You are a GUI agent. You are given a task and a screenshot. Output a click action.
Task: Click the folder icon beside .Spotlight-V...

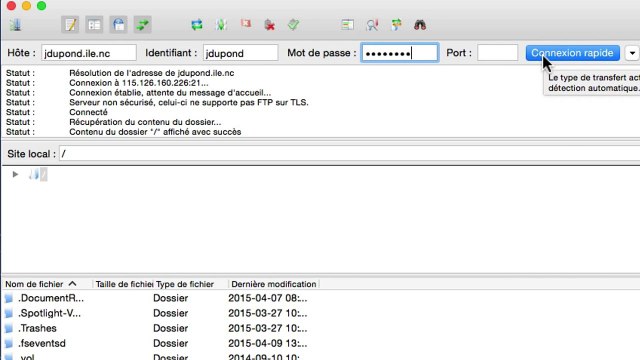[9, 313]
